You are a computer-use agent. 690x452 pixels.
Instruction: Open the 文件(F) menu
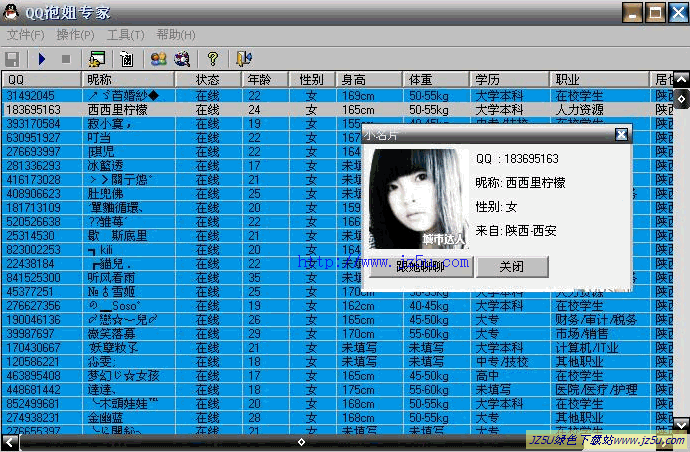pos(26,35)
